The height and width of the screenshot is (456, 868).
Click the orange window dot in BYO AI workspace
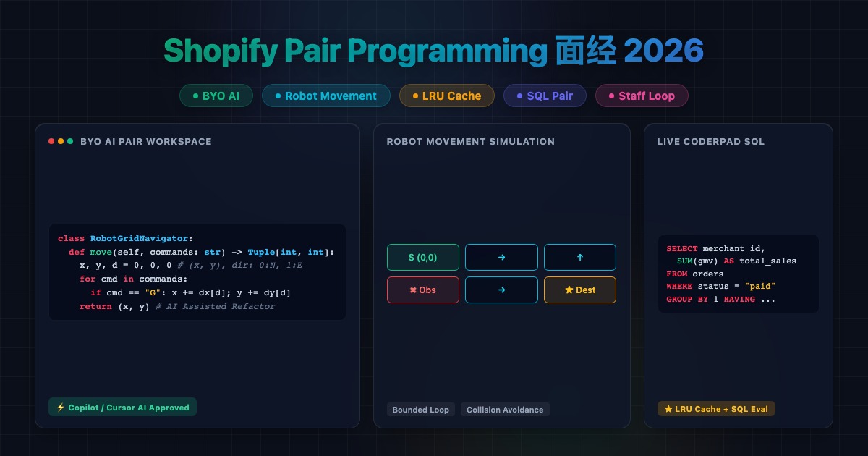(x=61, y=141)
